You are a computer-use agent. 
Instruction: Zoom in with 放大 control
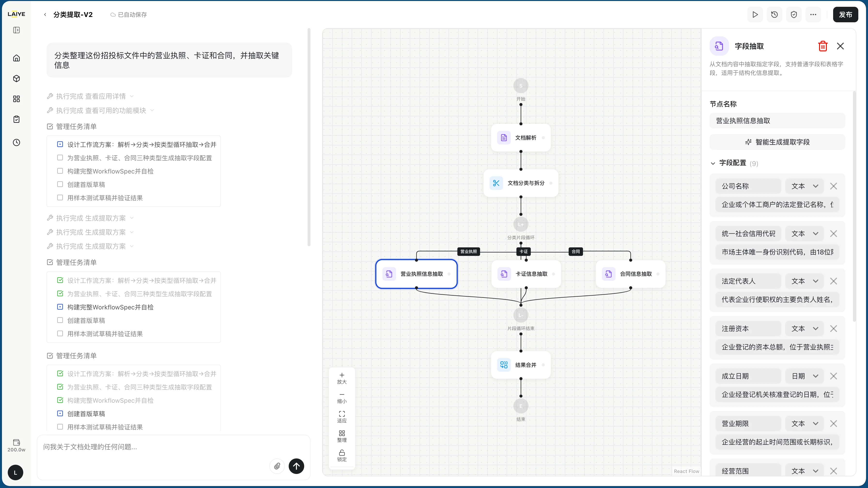(342, 378)
